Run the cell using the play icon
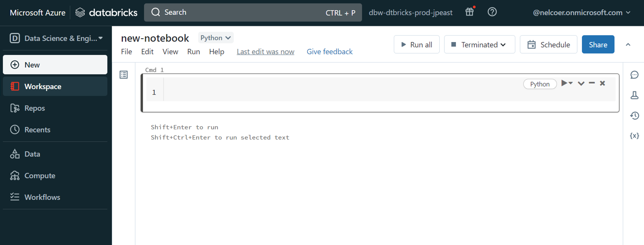Screen dimensions: 644x245 [x=565, y=83]
